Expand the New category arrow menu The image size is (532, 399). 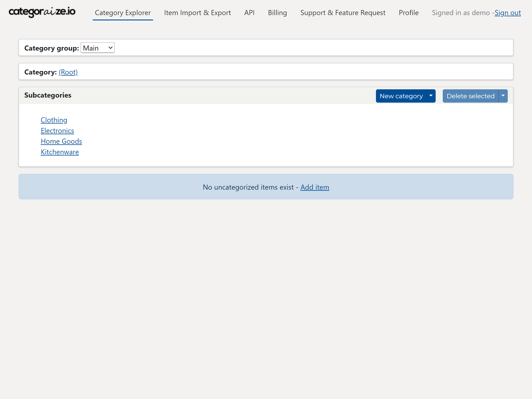(431, 96)
